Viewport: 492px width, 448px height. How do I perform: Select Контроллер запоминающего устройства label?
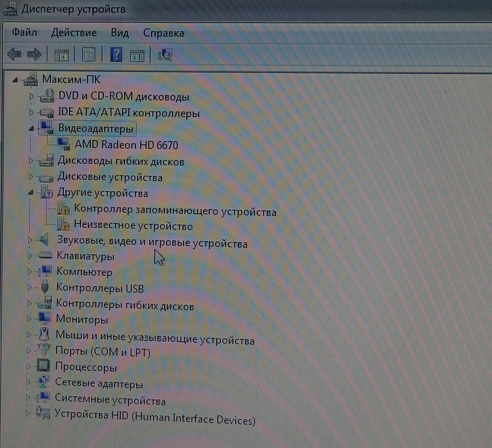click(175, 211)
